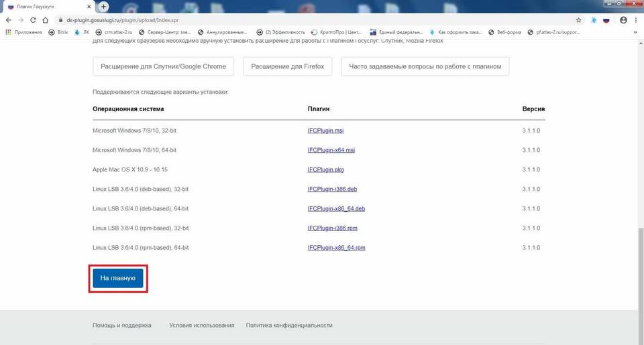Click the lock icon in address bar
The height and width of the screenshot is (345, 644).
60,20
